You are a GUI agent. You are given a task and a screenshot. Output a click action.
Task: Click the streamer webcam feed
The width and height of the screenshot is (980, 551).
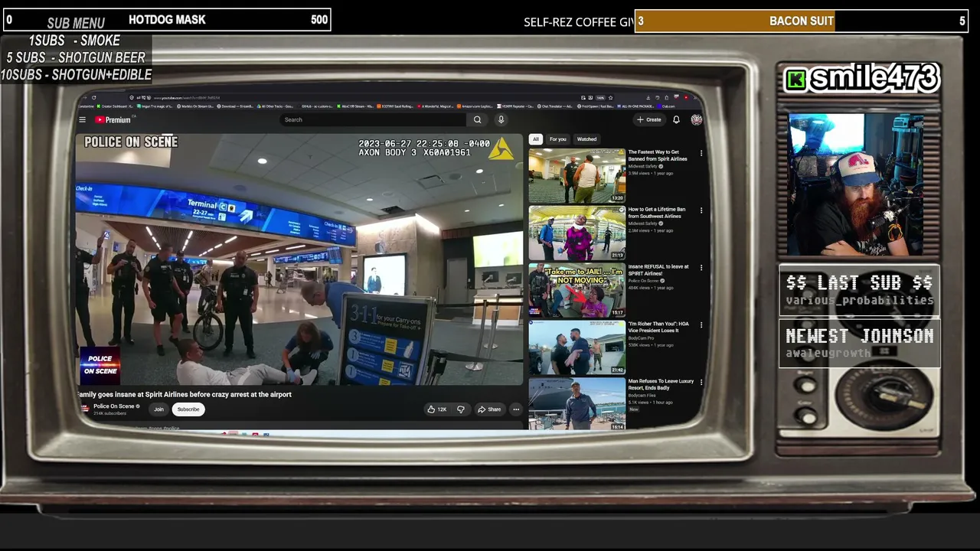click(x=857, y=184)
